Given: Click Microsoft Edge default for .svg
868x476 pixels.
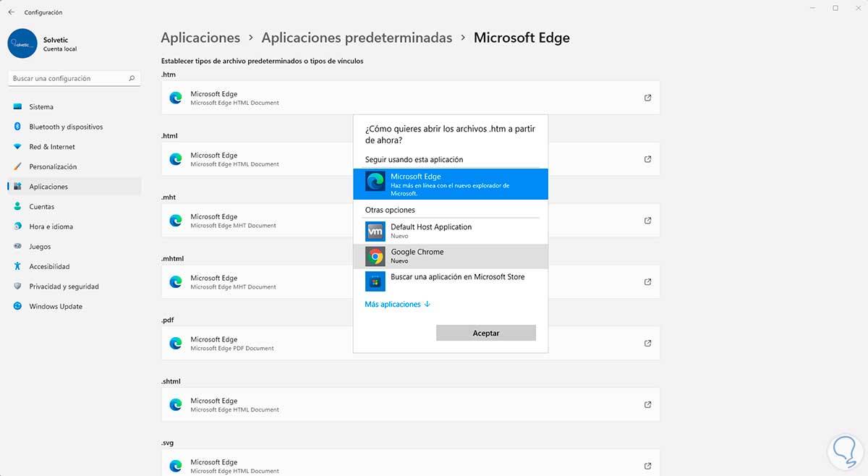Looking at the screenshot, I should (410, 462).
